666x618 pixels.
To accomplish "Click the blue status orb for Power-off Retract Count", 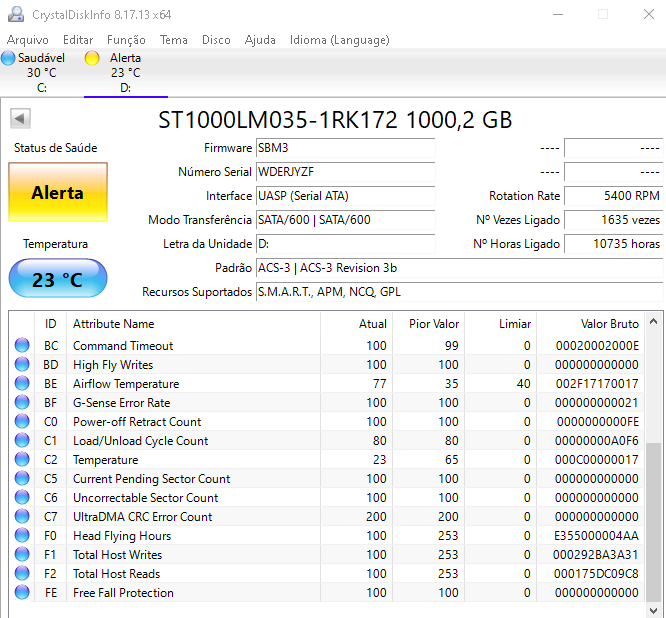I will pos(22,421).
